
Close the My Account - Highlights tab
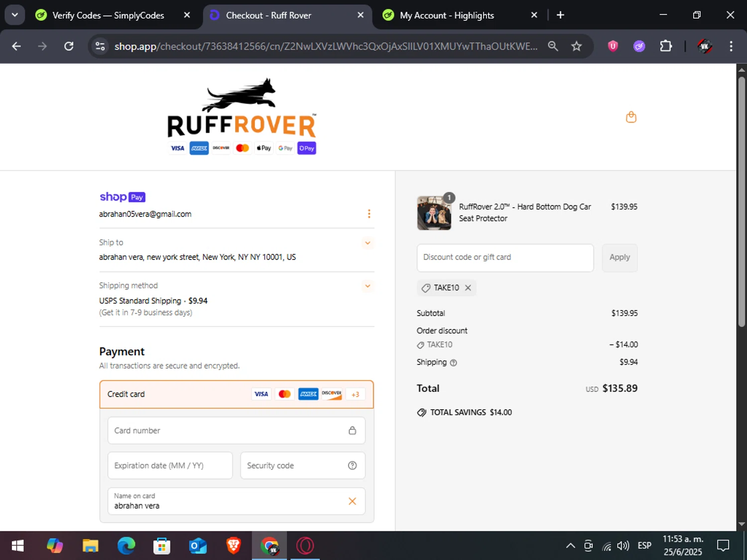(x=534, y=15)
